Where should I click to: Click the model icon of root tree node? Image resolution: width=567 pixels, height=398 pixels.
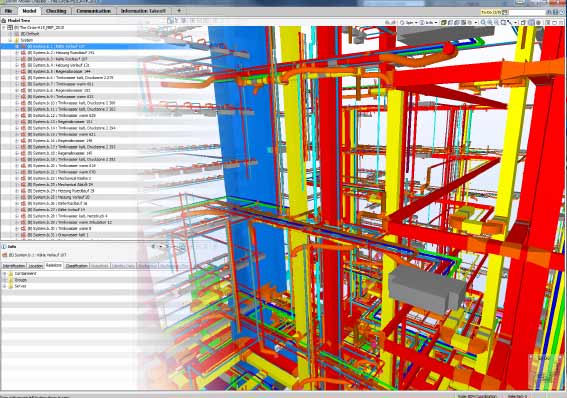(x=10, y=27)
